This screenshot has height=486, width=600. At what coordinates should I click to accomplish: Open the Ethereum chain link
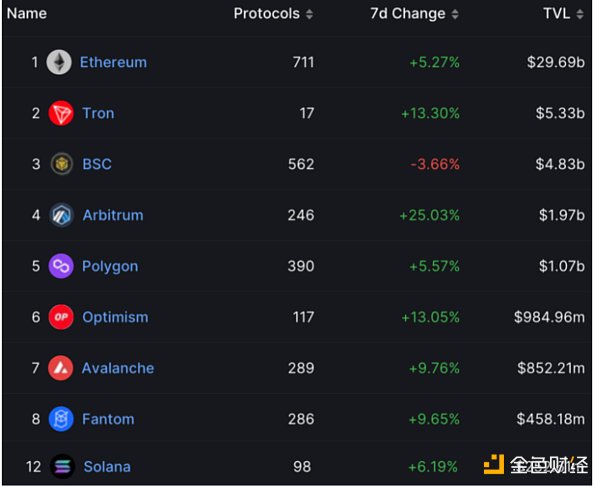point(113,62)
